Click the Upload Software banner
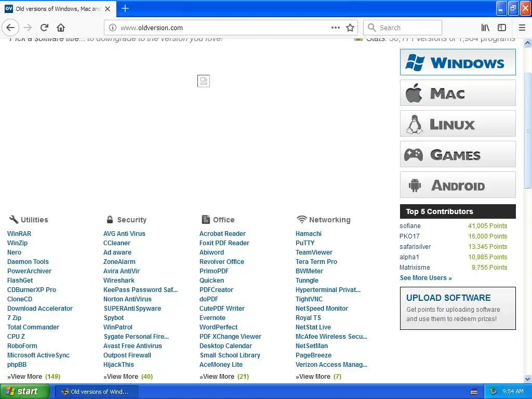The height and width of the screenshot is (399, 532). 458,309
